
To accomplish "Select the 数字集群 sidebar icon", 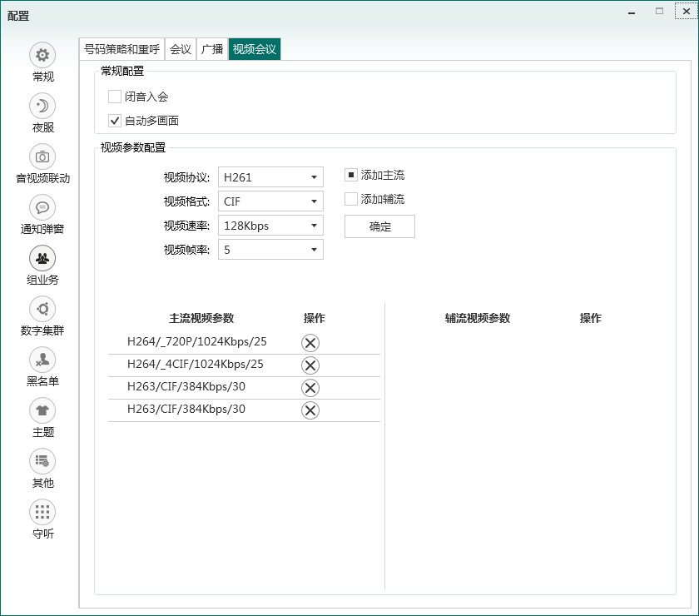I will click(42, 309).
